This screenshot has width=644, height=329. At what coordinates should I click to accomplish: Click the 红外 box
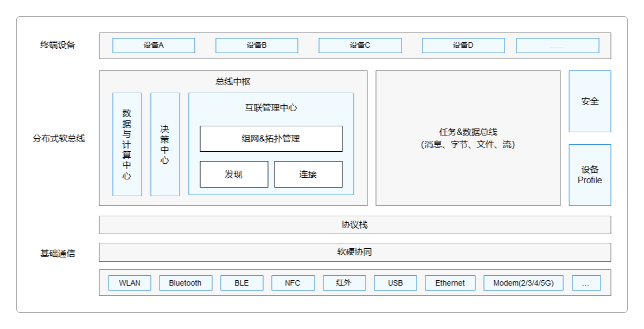[x=344, y=283]
